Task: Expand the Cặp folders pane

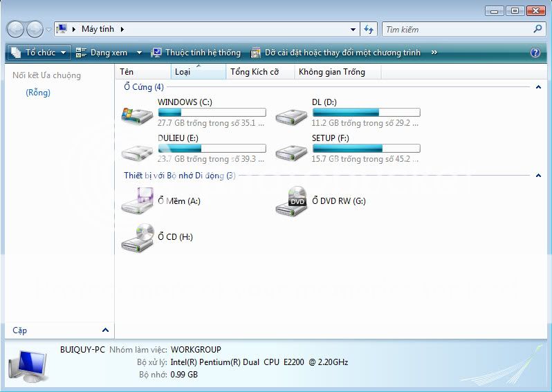Action: [x=105, y=330]
